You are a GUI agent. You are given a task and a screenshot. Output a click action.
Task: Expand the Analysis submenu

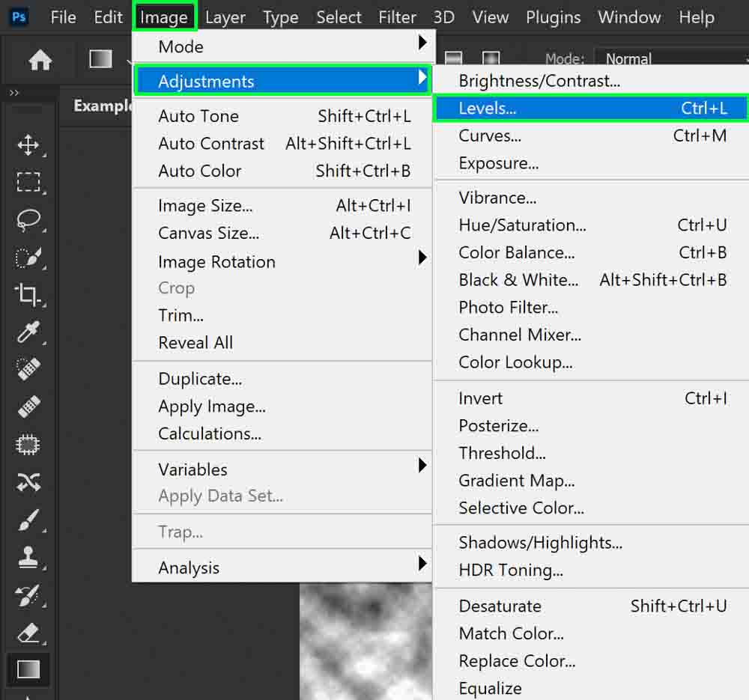(x=283, y=567)
